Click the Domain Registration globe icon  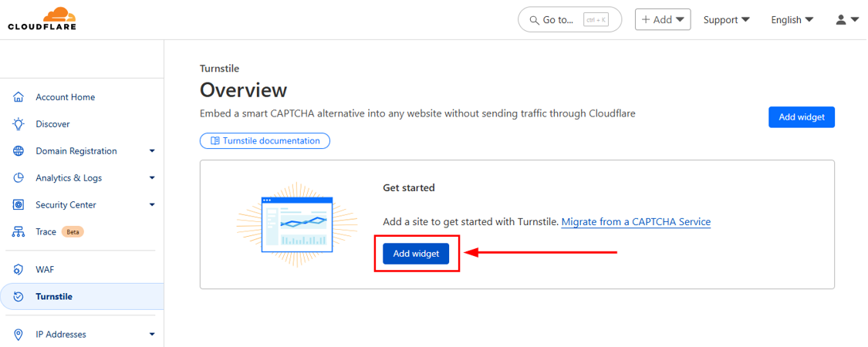point(19,151)
